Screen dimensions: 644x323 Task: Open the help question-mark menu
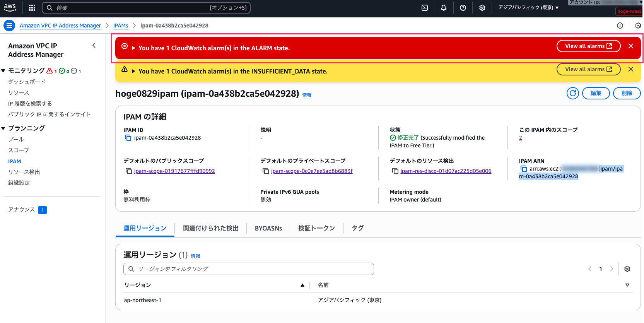(x=463, y=8)
